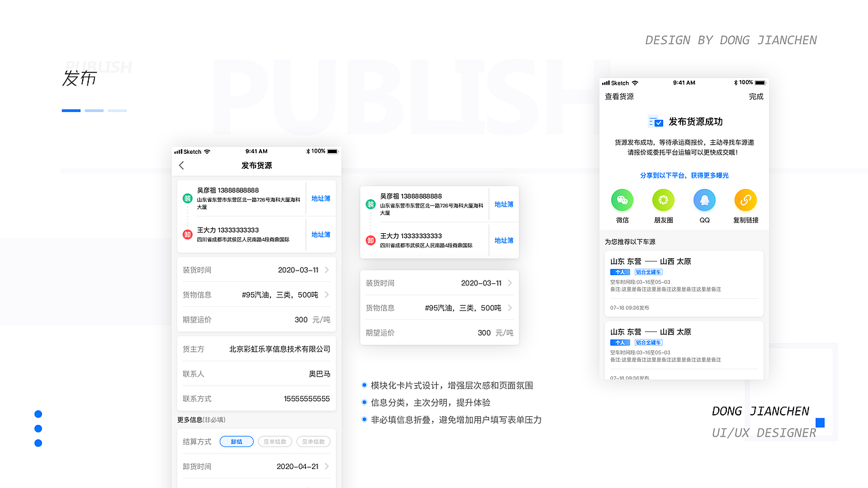Edit 期望运价 300 field in left phone

(x=256, y=320)
